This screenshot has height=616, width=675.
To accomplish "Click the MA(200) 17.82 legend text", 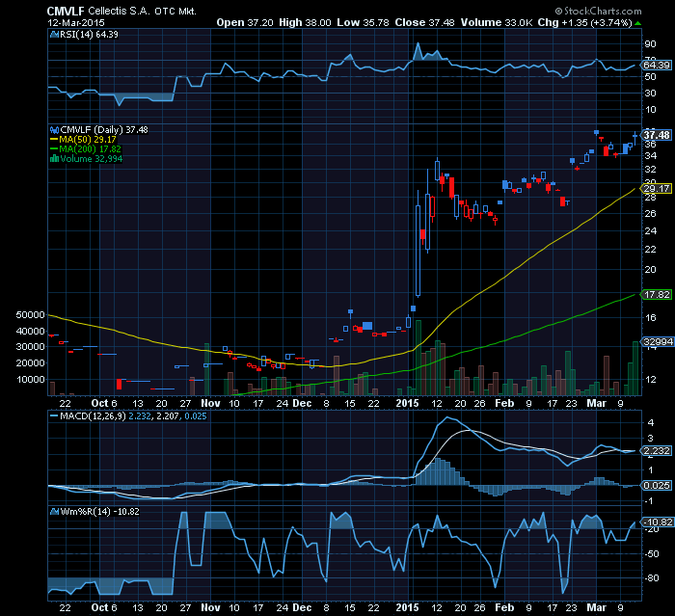I will pos(90,149).
